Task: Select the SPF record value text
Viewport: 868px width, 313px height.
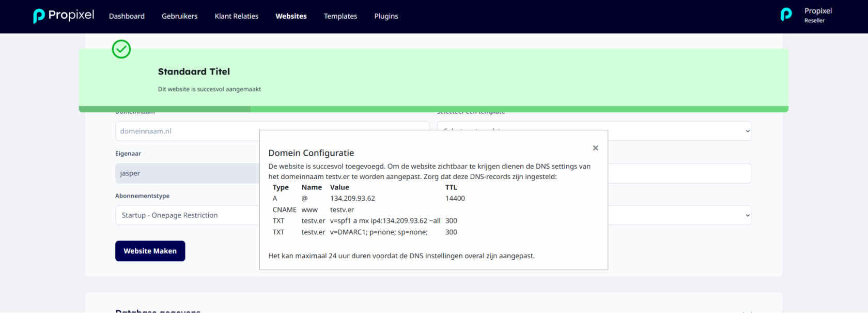Action: pos(385,220)
